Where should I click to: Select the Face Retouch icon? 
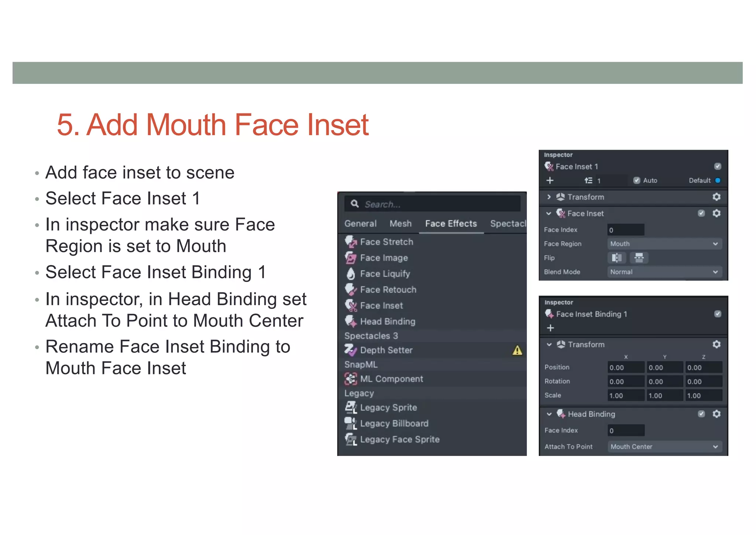coord(351,289)
